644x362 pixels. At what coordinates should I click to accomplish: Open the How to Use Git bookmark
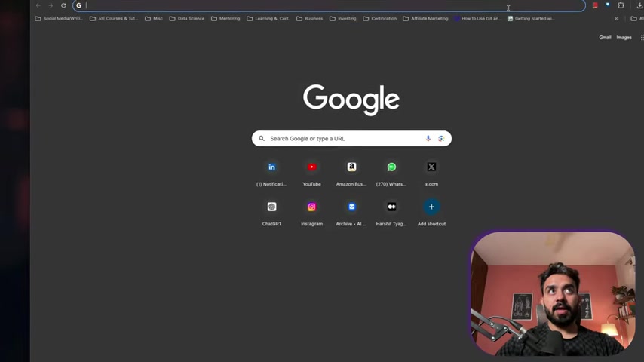(x=477, y=19)
